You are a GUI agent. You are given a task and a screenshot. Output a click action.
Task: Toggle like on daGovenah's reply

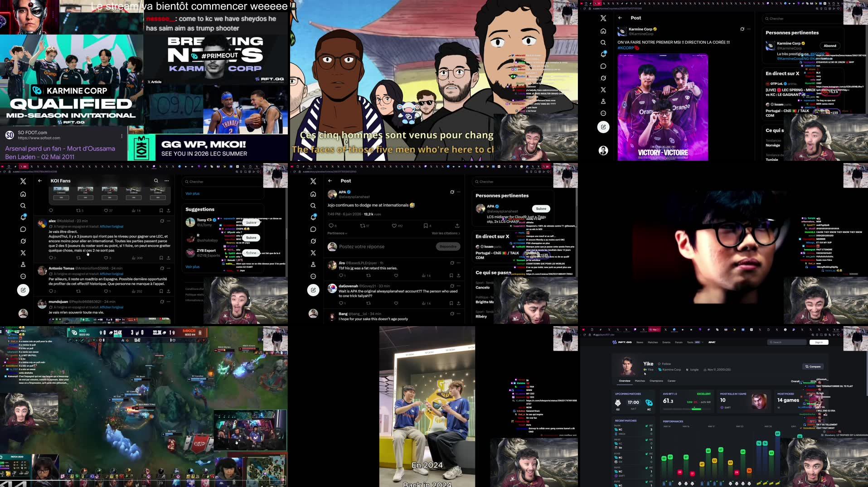pyautogui.click(x=396, y=303)
